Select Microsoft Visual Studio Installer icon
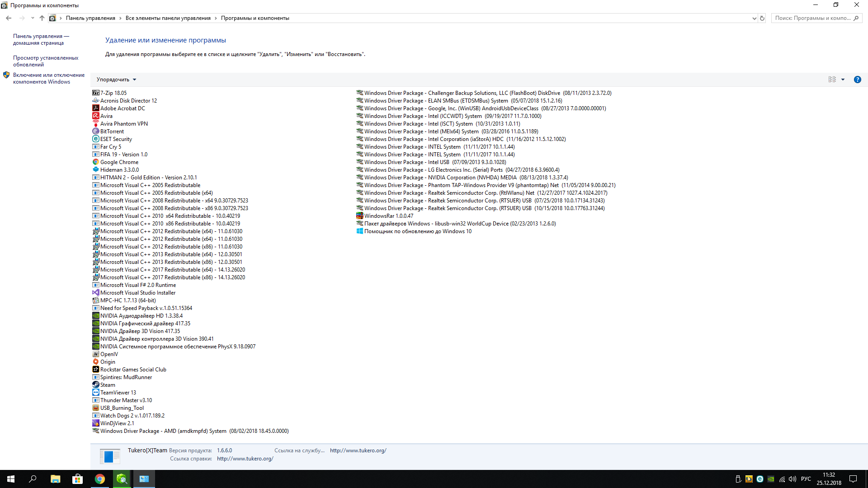 coord(95,293)
